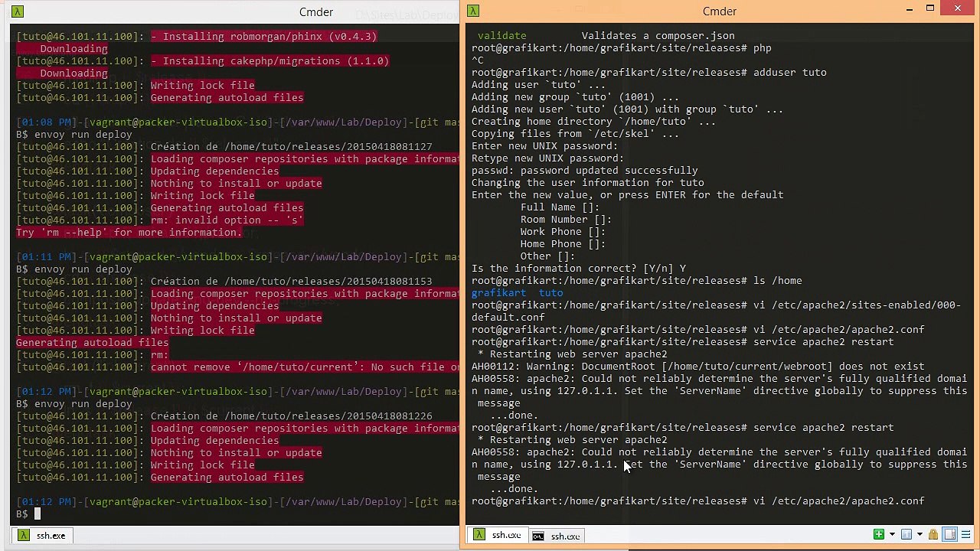Maximize the right Cmder window

coord(930,8)
